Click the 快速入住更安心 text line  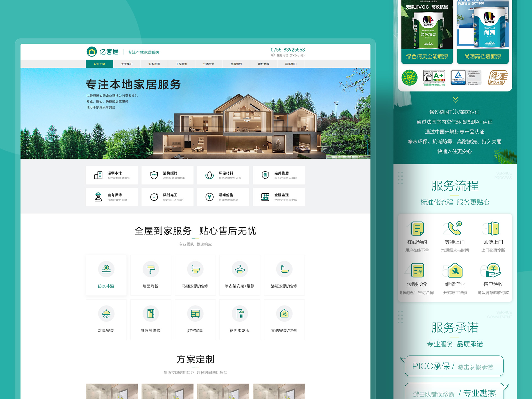pyautogui.click(x=455, y=151)
